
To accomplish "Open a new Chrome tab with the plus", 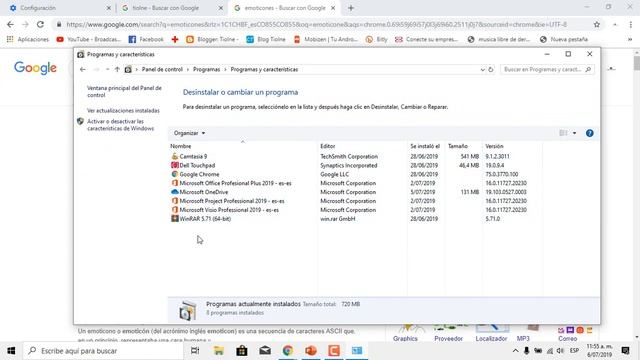I will (351, 8).
